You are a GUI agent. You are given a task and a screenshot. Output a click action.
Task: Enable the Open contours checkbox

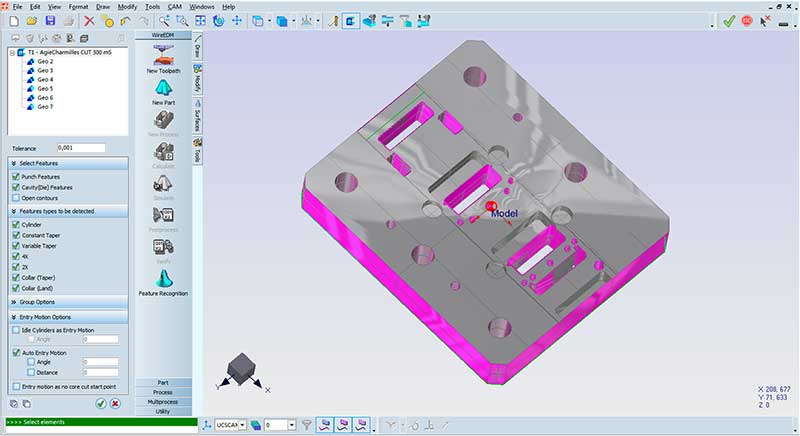pyautogui.click(x=15, y=197)
